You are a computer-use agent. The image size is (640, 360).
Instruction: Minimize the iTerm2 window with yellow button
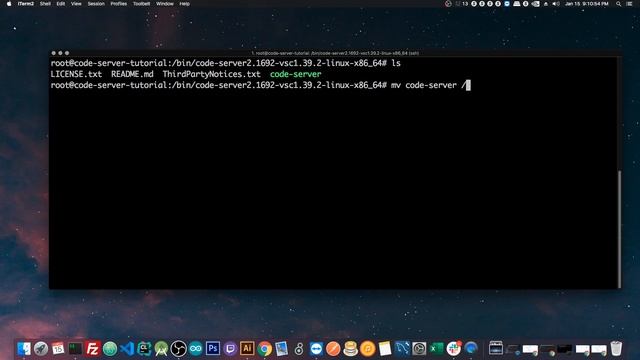60,53
